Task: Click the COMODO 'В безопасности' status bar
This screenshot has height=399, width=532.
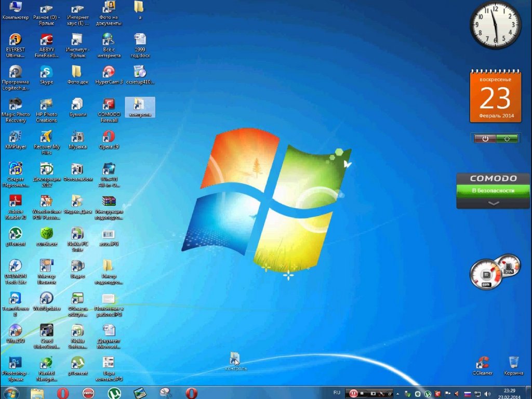Action: (x=494, y=191)
